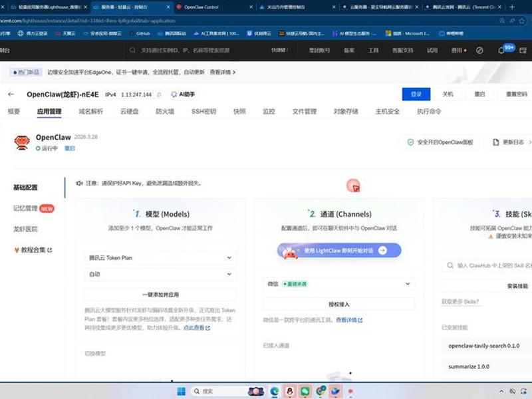Image resolution: width=532 pixels, height=399 pixels.
Task: Click the blue 登录 button
Action: (416, 94)
